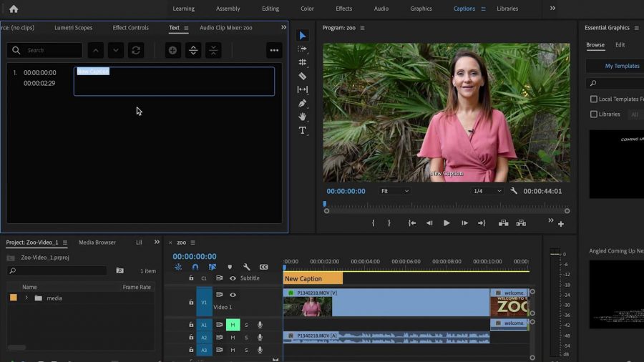Open Program: zoo panel menu
644x362 pixels.
pos(362,28)
